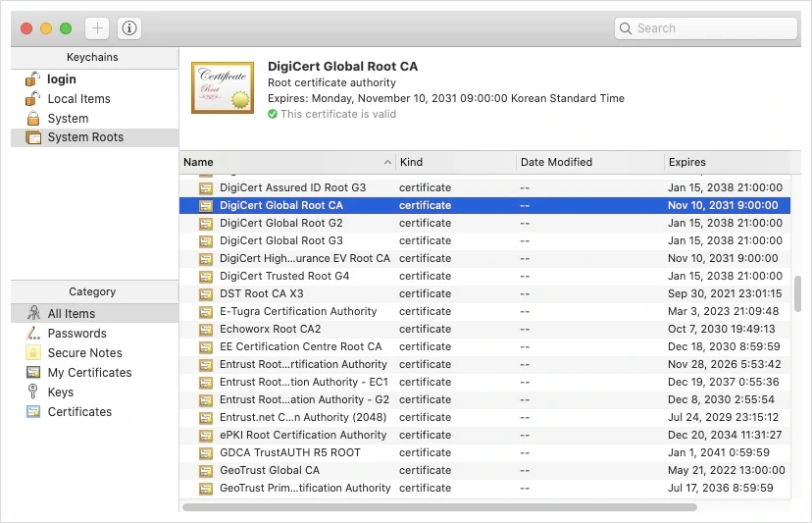Sort by the Name column header
Viewport: 812px width, 523px height.
287,162
